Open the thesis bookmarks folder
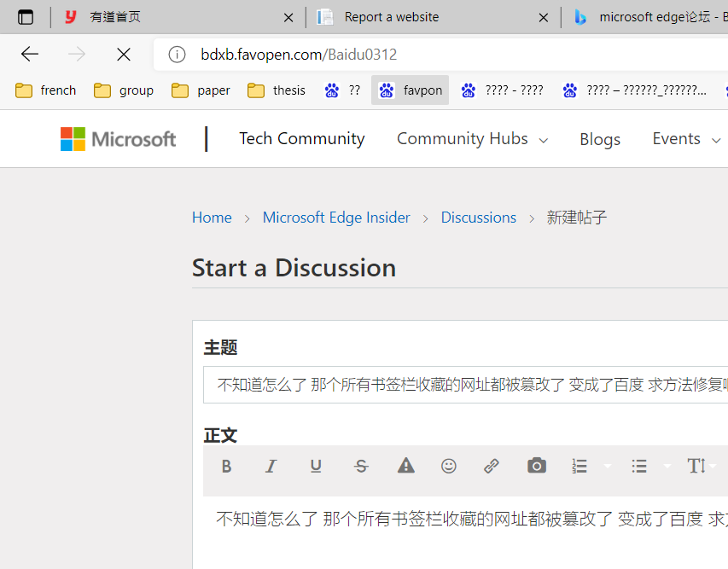The width and height of the screenshot is (728, 569). coord(277,90)
